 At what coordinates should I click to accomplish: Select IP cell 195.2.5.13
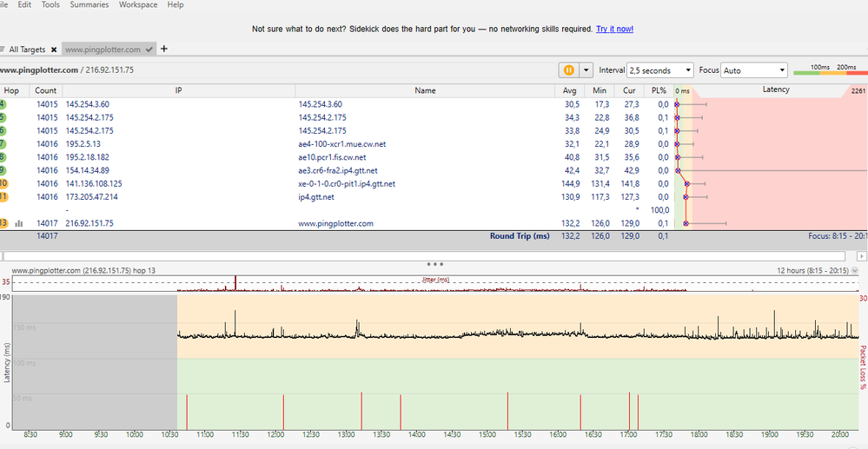point(83,144)
